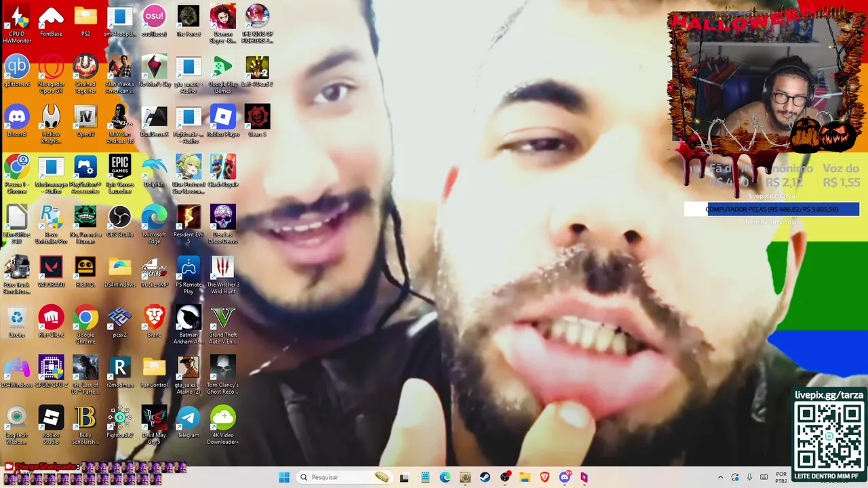Image resolution: width=868 pixels, height=488 pixels.
Task: Open OBS Studio desktop shortcut
Action: click(x=120, y=222)
